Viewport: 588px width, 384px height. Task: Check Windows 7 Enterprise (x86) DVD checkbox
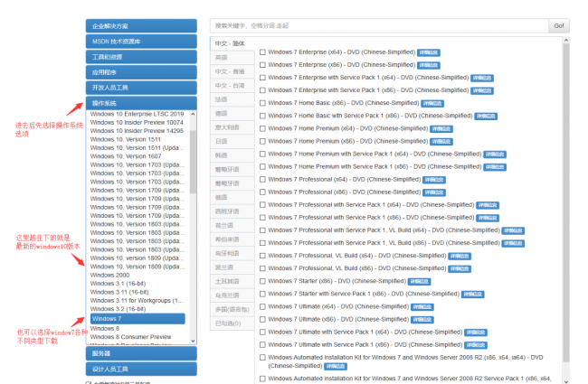pyautogui.click(x=262, y=65)
